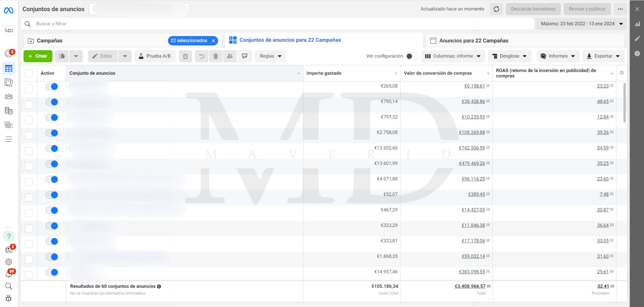Click the notifications bell with 69 badge

9,274
